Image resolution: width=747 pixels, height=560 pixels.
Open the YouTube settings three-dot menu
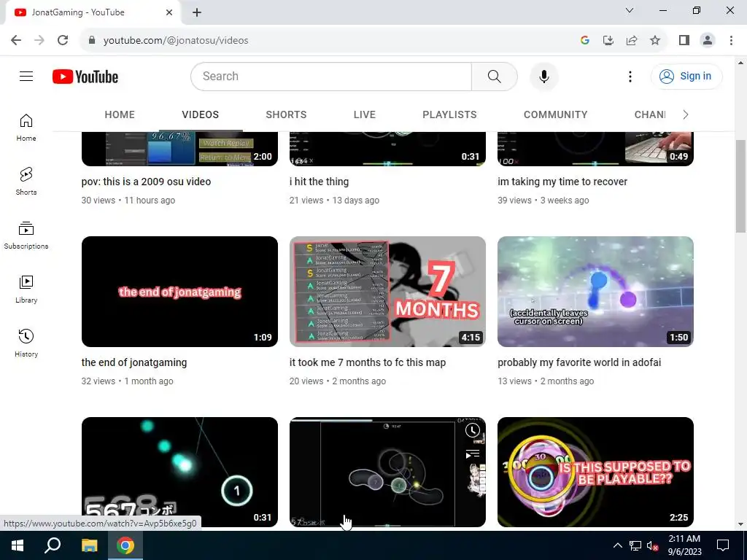[x=630, y=76]
